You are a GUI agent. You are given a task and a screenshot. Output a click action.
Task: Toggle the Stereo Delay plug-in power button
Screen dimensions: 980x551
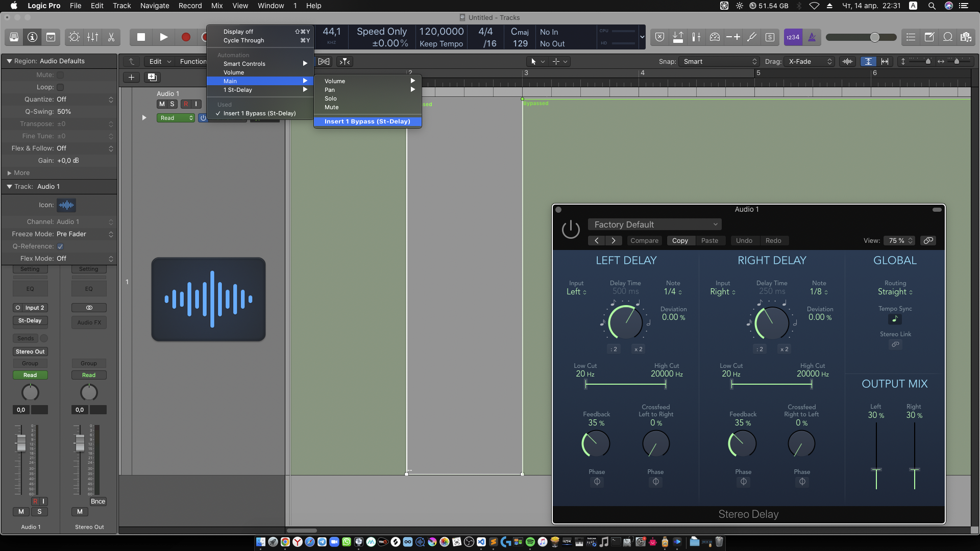[571, 230]
